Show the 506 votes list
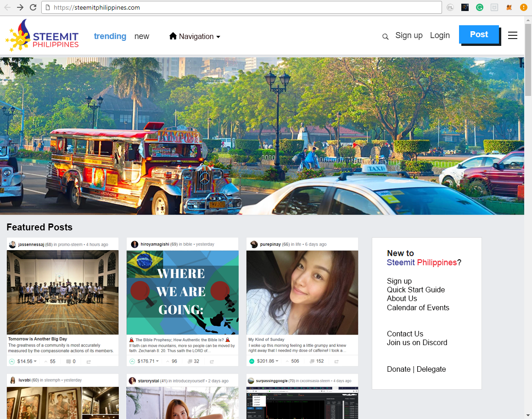532x419 pixels. (x=292, y=361)
